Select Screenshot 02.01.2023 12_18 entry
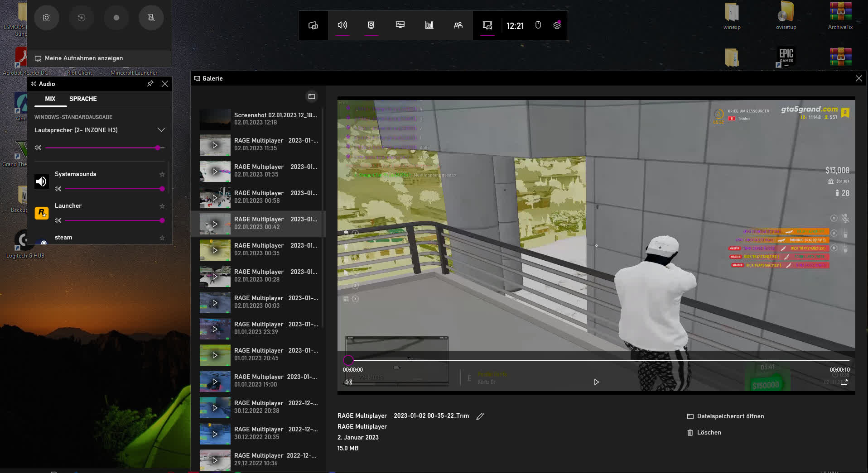 coord(259,119)
